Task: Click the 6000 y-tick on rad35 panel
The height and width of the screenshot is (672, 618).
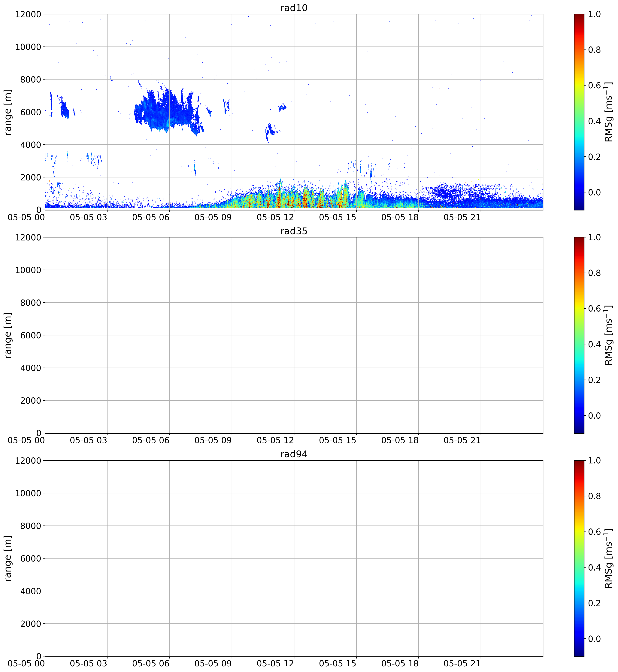Action: [x=30, y=335]
